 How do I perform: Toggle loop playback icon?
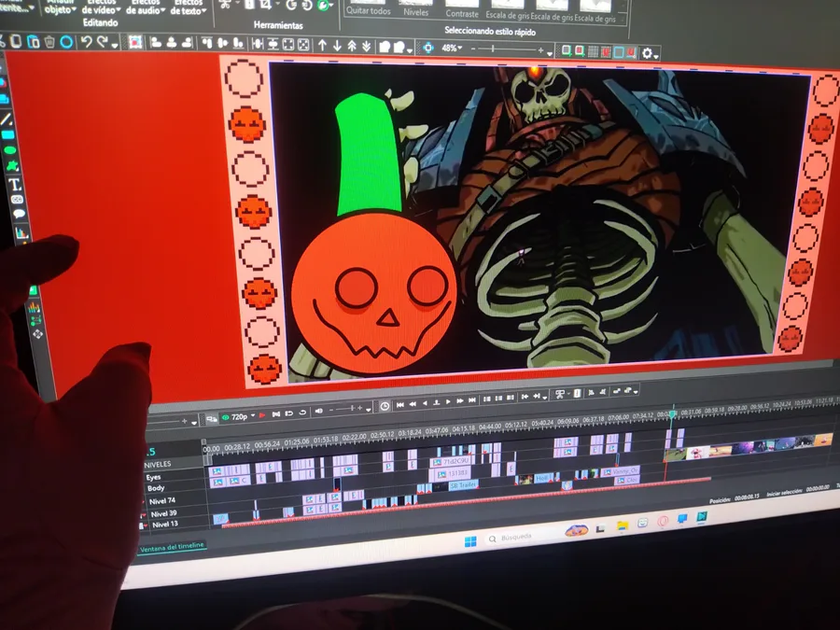pyautogui.click(x=302, y=413)
